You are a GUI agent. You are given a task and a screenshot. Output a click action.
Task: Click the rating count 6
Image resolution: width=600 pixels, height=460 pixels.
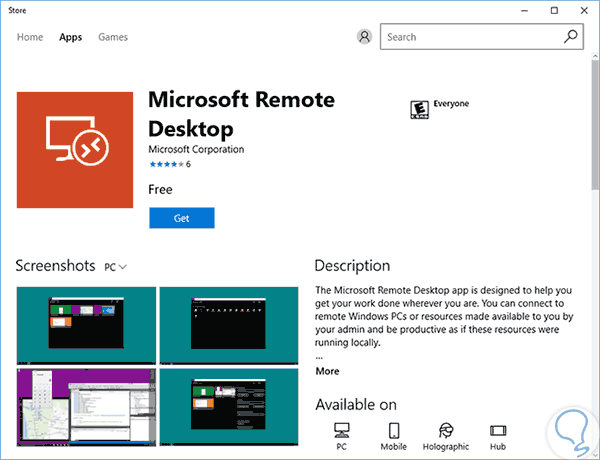(x=188, y=164)
